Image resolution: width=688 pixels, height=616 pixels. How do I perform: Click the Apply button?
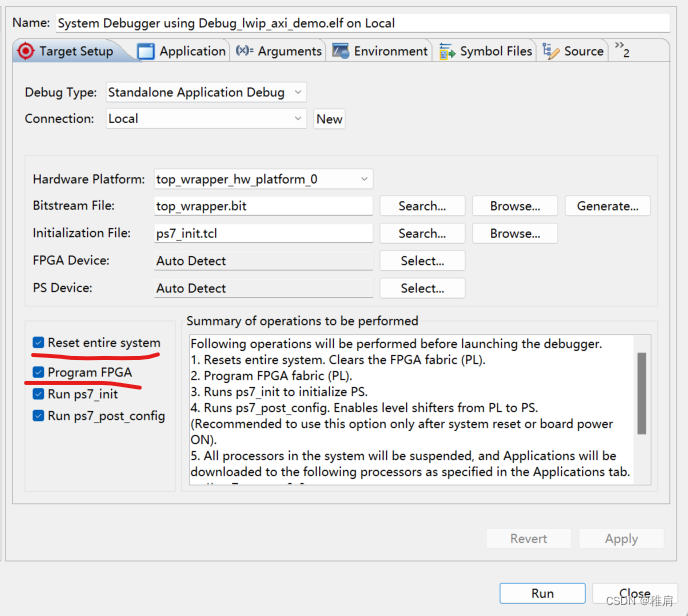621,538
